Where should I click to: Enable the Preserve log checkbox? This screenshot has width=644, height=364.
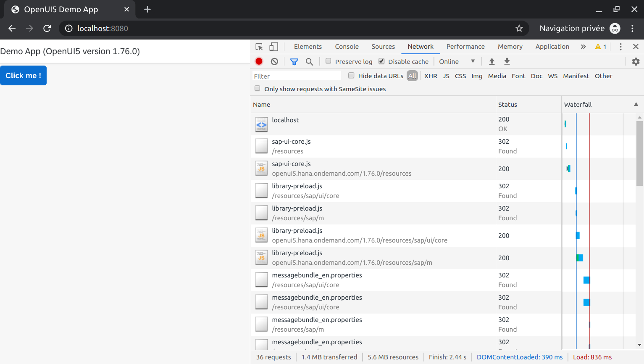pos(329,61)
